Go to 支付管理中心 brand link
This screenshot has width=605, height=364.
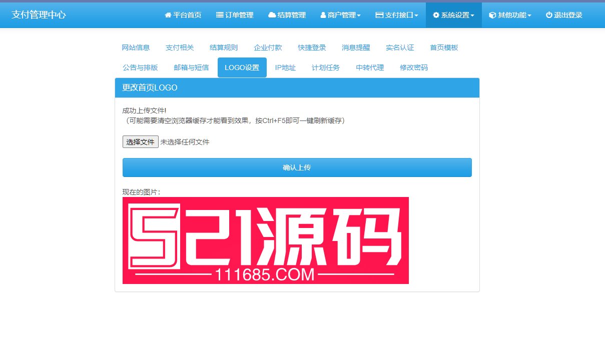39,15
